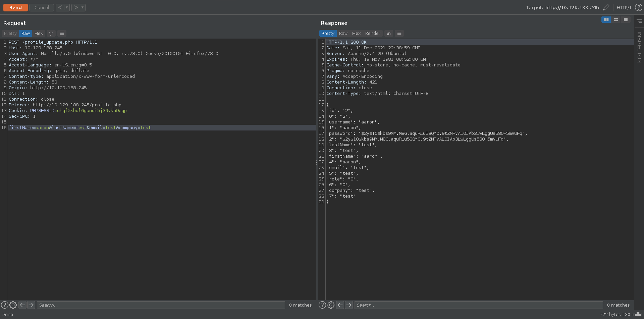Expand the history back dropdown arrow
The width and height of the screenshot is (644, 319).
coord(67,7)
